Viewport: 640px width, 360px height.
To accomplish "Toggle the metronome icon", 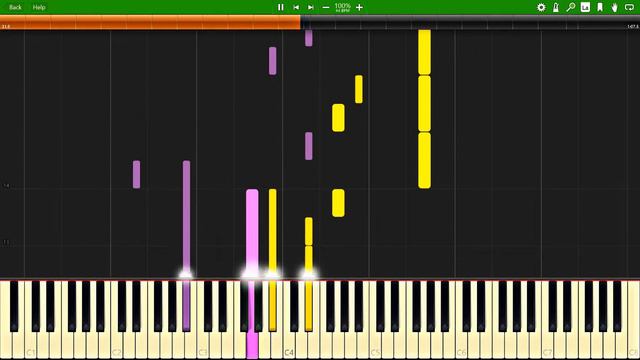I will [x=556, y=7].
